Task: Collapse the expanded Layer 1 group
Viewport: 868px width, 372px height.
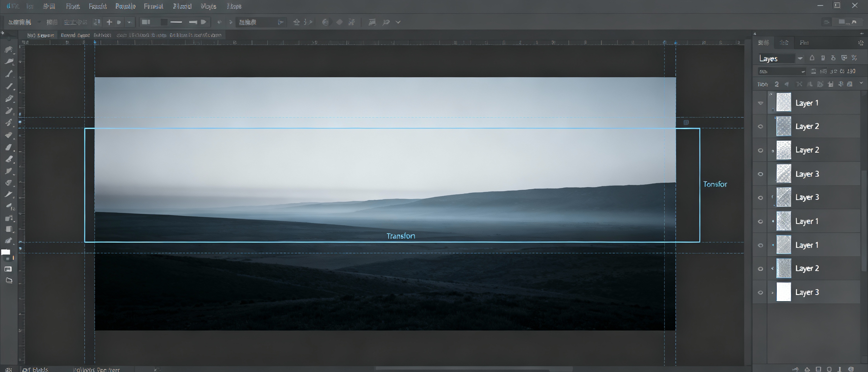Action: [761, 103]
